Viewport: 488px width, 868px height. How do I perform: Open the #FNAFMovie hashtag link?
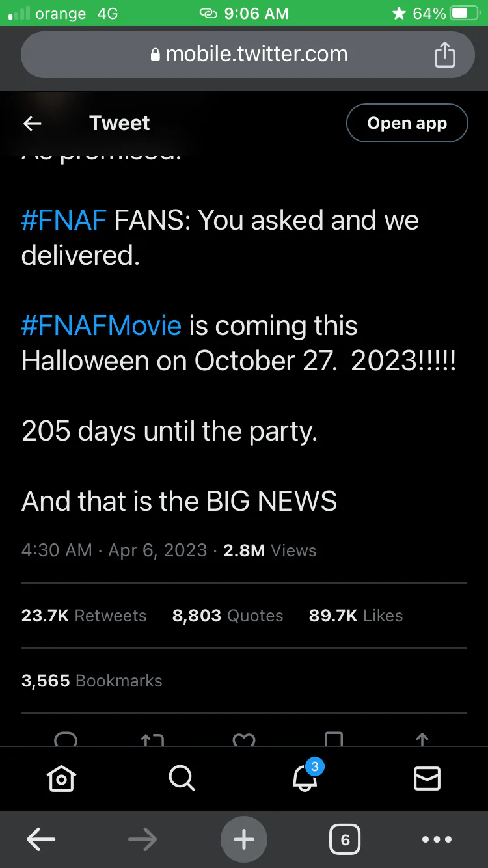click(102, 326)
